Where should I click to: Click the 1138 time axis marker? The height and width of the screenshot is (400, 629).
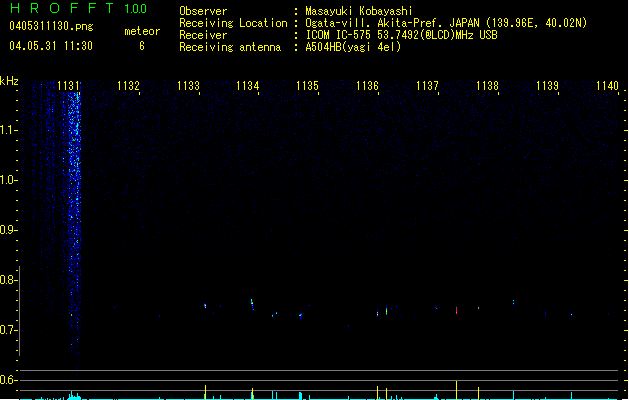point(487,86)
